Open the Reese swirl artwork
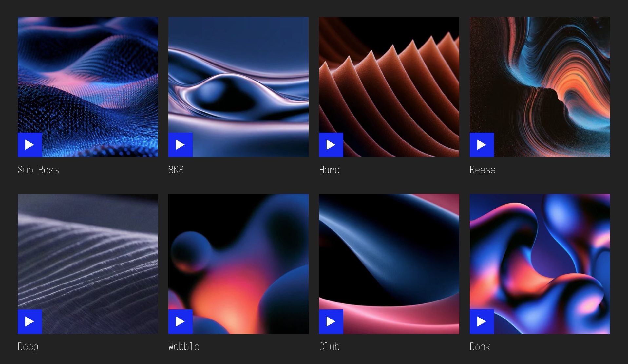The image size is (628, 364). 540,87
